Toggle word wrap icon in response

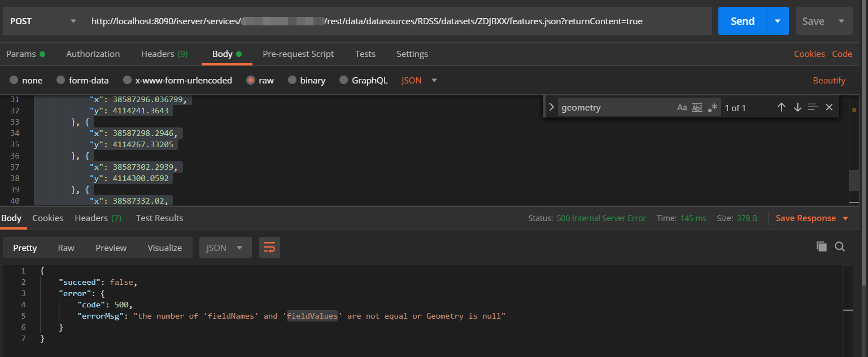(x=269, y=248)
